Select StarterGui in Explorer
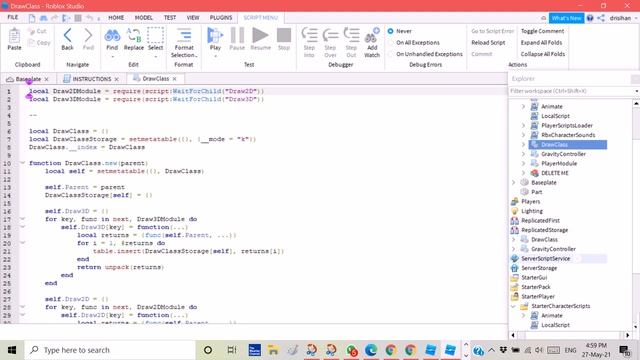The width and height of the screenshot is (640, 360). pos(534,278)
